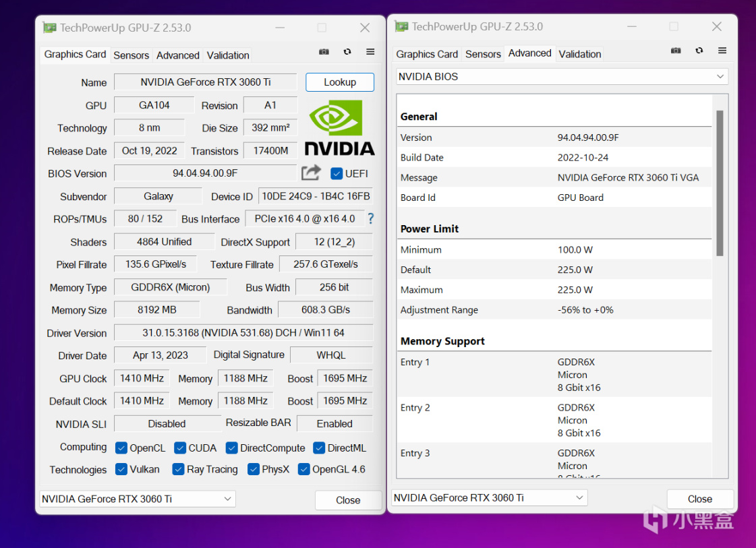Click GPU Clock 1410 MHz field
The height and width of the screenshot is (548, 756).
(142, 378)
